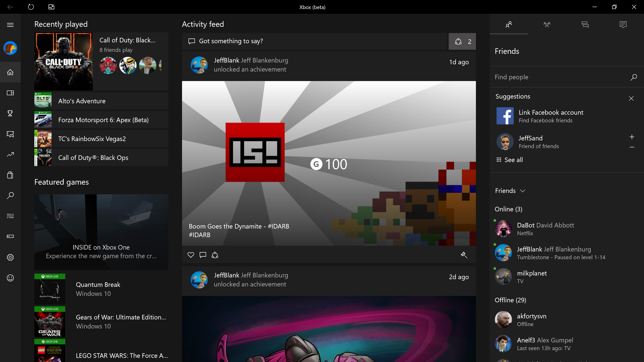Remove JeffSand suggestion with minus
Image resolution: width=644 pixels, height=362 pixels.
(632, 147)
